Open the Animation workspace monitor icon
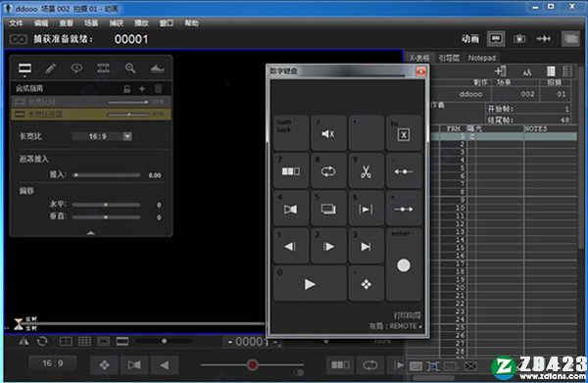This screenshot has height=383, width=588. pos(496,39)
